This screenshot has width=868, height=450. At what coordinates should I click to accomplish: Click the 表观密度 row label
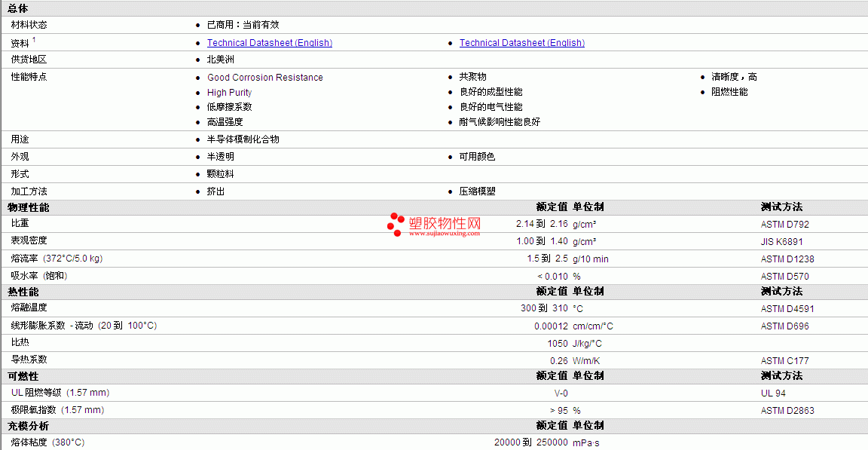tap(29, 240)
